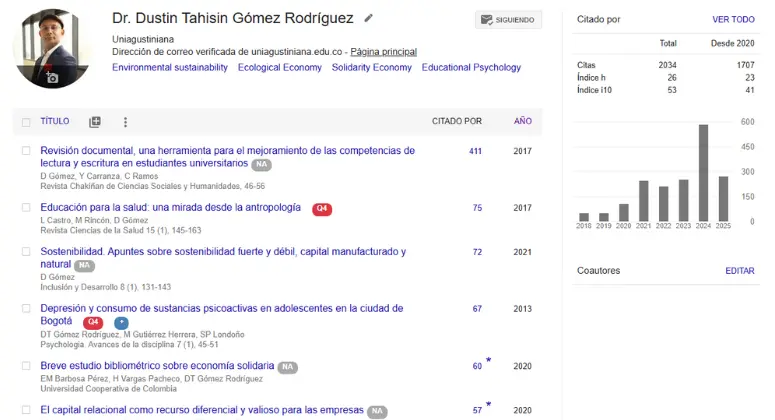Select checkbox for Educación para la salud

pos(26,208)
